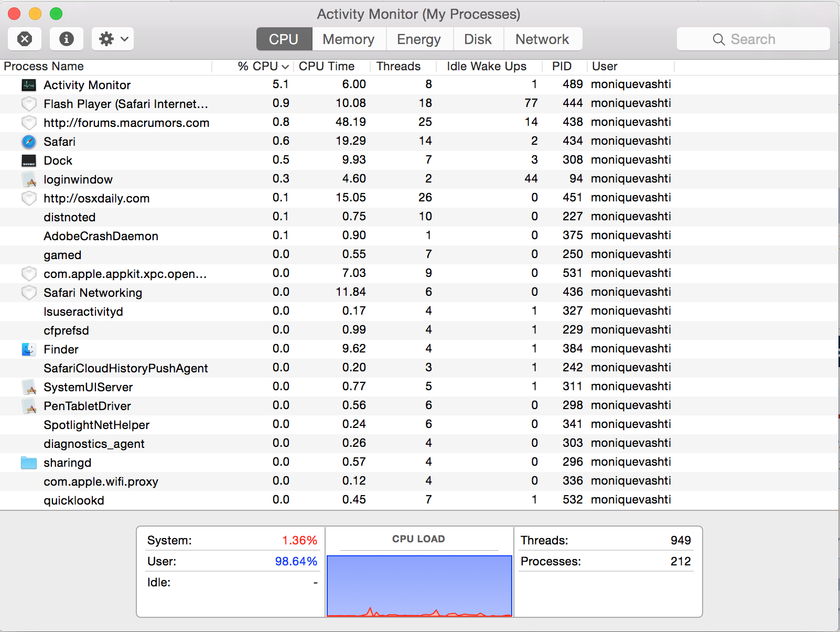Click the PenTabletDriver process name text
Screen dimensions: 840x632
pos(87,406)
